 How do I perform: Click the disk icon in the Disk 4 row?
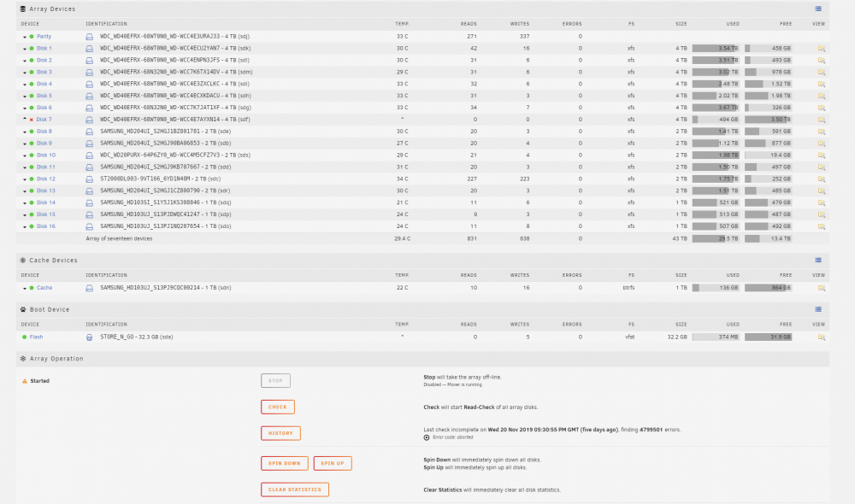[90, 84]
